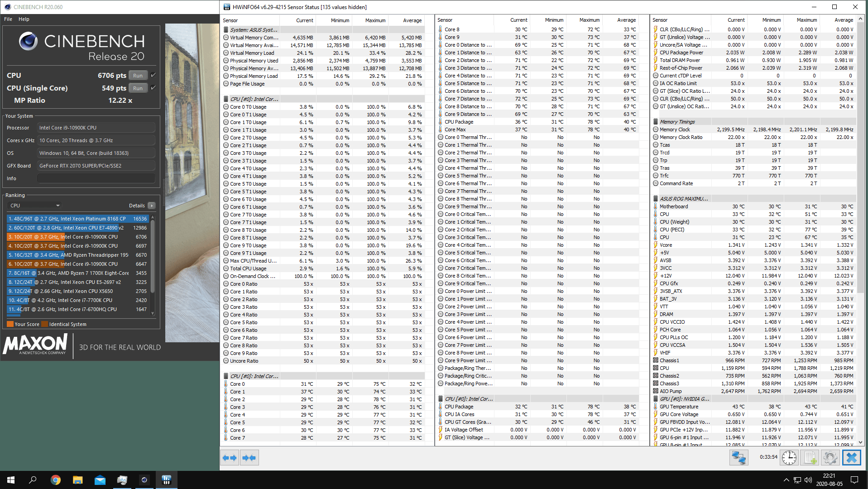Click the expand columns arrows icon in HWiNFO
868x489 pixels.
pos(230,458)
